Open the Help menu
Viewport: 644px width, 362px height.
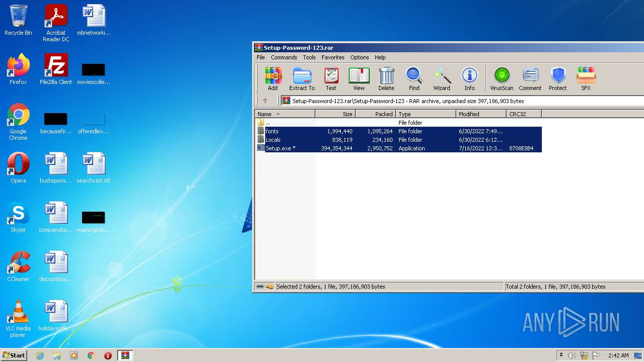380,57
